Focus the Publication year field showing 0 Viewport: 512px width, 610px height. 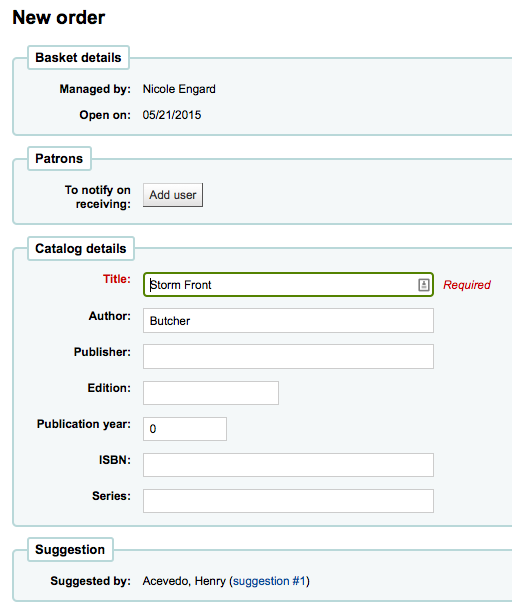(185, 429)
